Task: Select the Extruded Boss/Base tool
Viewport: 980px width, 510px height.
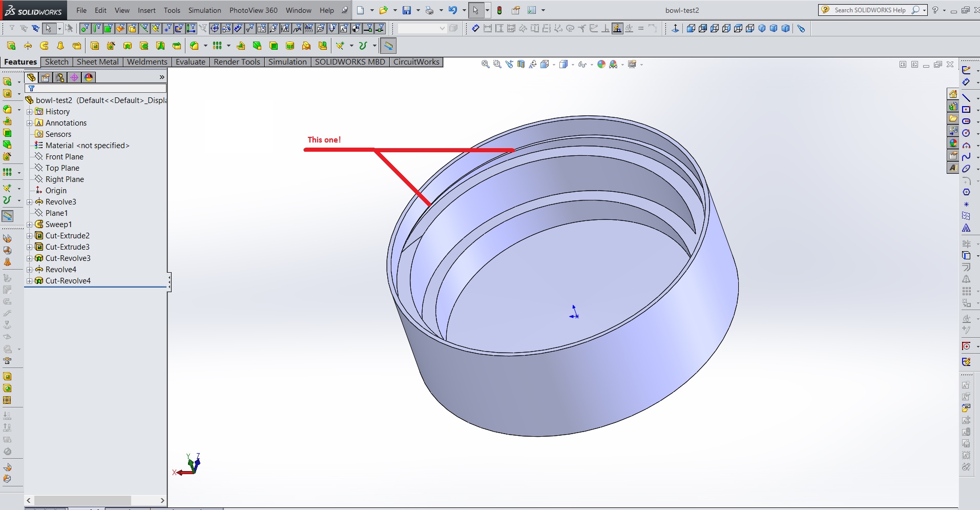Action: point(11,46)
